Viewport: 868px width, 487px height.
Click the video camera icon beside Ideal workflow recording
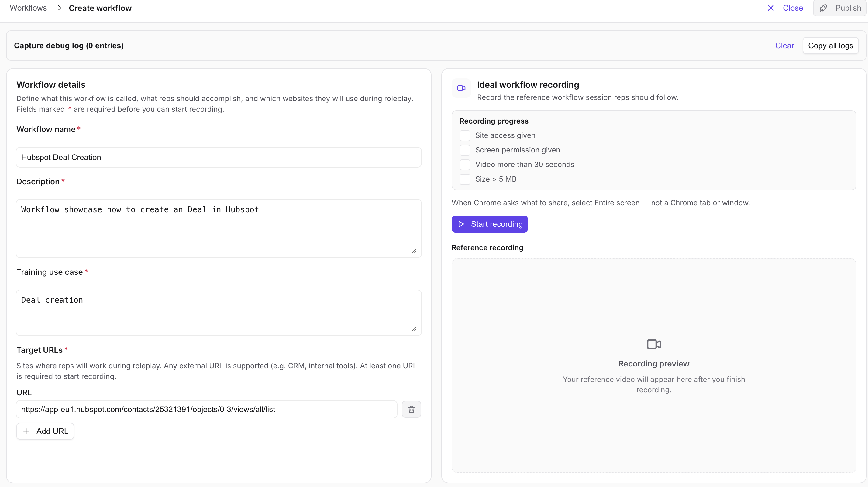click(461, 88)
